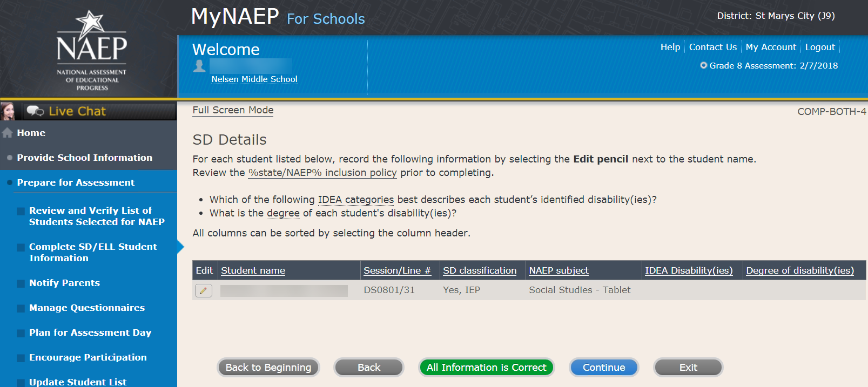Sort by Student name column

(253, 270)
